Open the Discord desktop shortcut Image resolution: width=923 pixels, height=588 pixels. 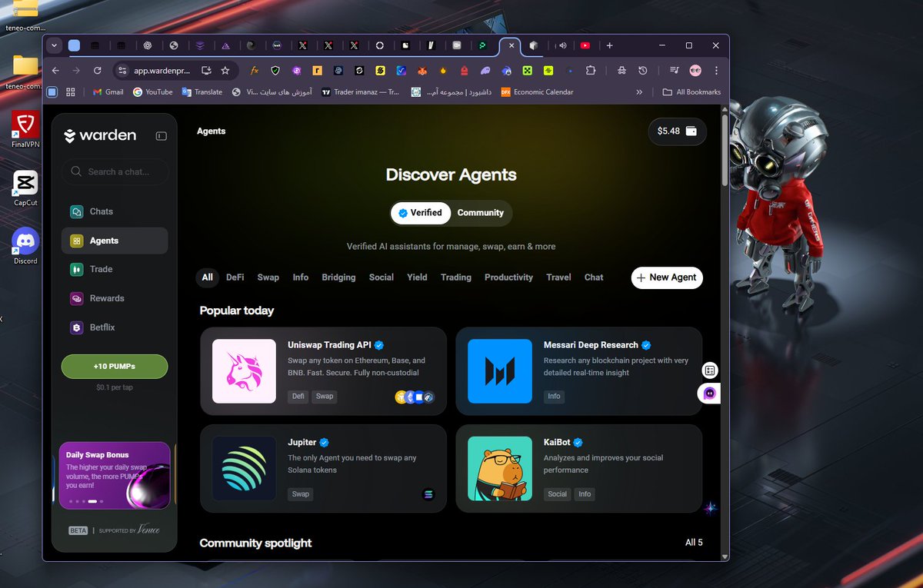(25, 247)
